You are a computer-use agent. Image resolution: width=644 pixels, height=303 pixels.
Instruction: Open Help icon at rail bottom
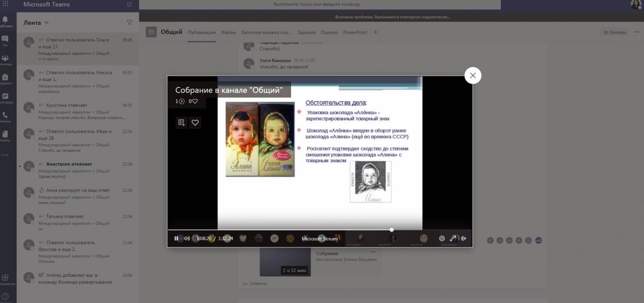click(5, 297)
